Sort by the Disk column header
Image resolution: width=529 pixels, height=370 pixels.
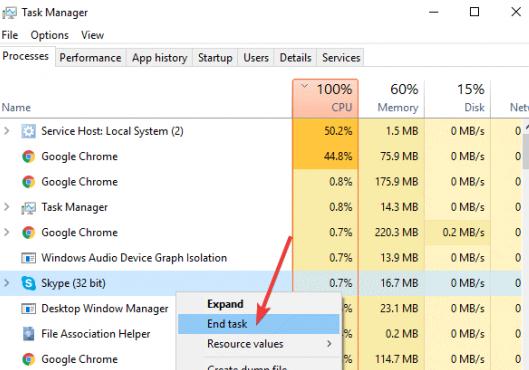(457, 99)
